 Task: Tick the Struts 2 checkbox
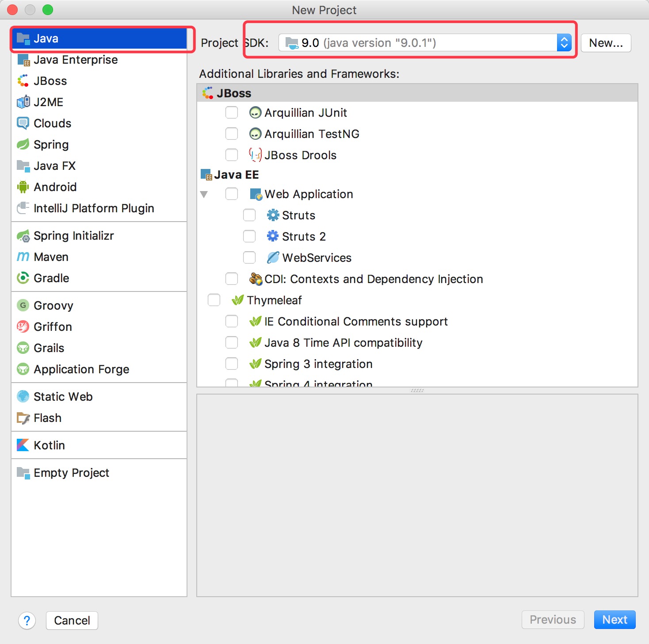249,237
